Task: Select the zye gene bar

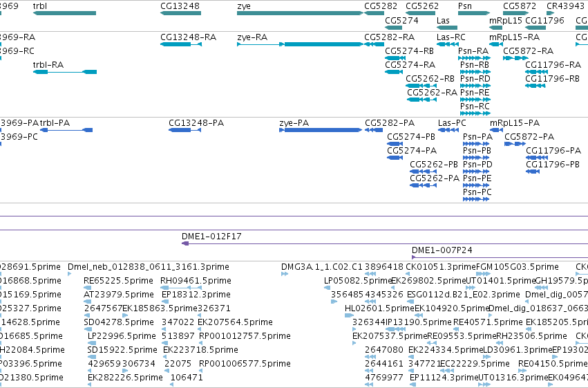Action: click(x=300, y=13)
